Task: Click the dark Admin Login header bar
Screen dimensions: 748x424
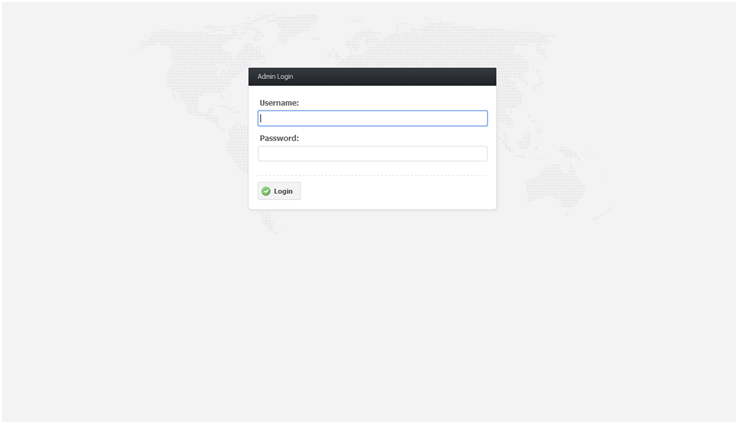Action: (x=372, y=77)
